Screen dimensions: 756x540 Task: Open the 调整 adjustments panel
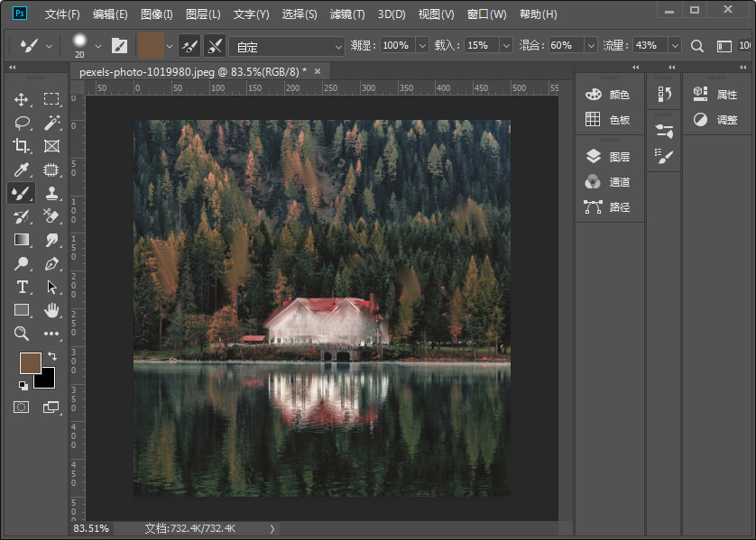pyautogui.click(x=715, y=120)
